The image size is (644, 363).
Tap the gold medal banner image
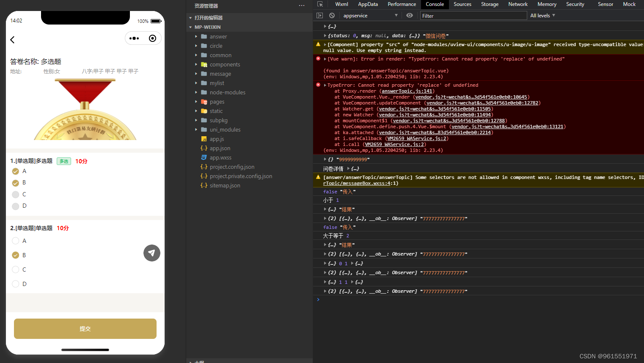(85, 109)
